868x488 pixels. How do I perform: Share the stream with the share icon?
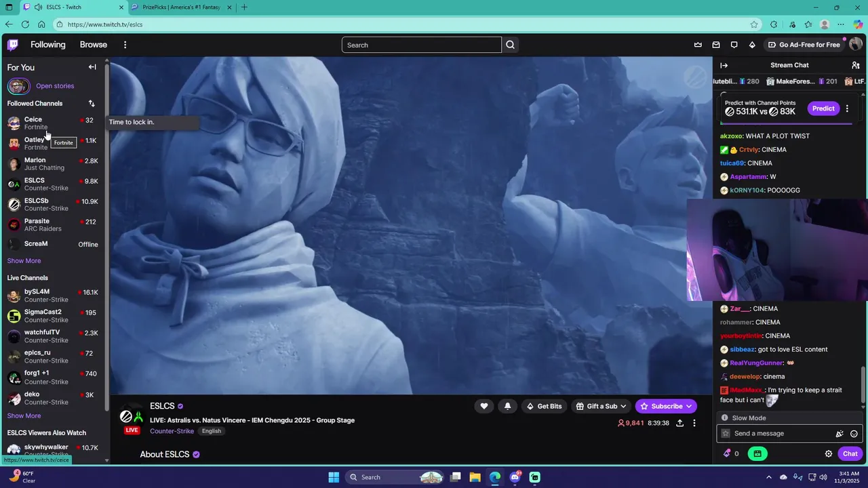point(679,423)
